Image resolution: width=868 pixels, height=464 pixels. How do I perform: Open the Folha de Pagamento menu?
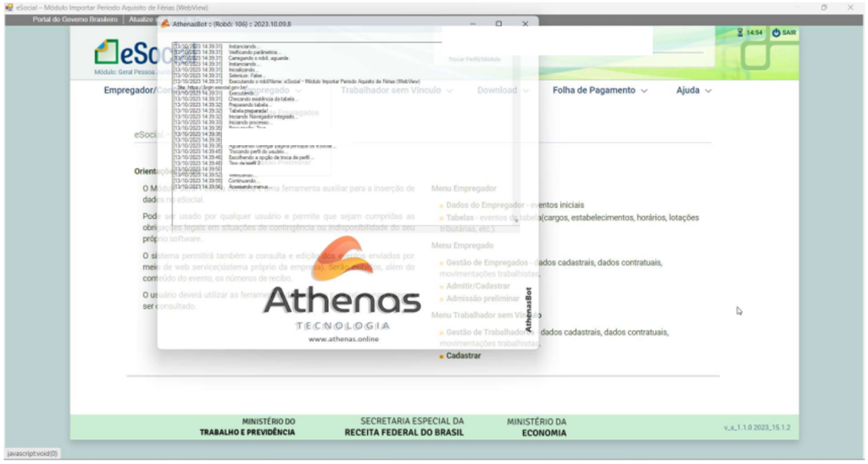[x=599, y=90]
